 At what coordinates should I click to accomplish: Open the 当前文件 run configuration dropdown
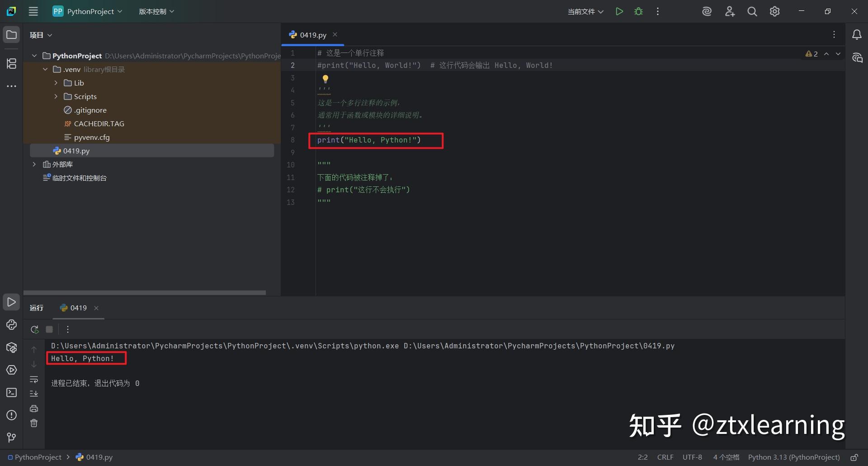[585, 11]
